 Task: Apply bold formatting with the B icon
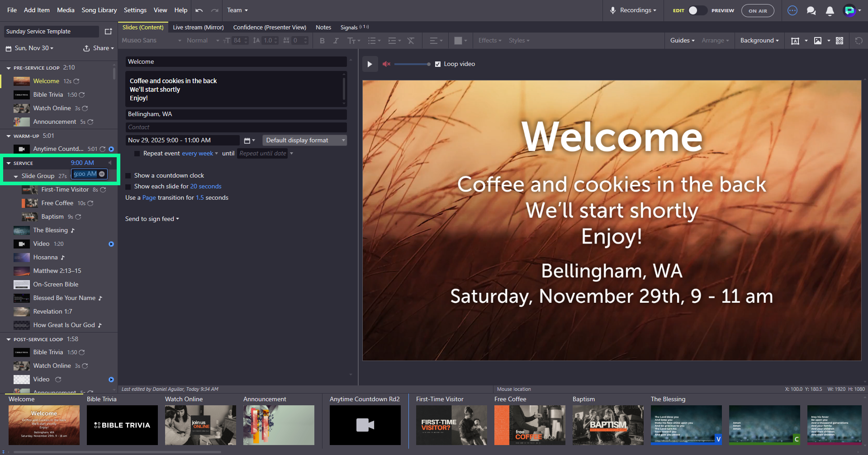click(x=322, y=41)
